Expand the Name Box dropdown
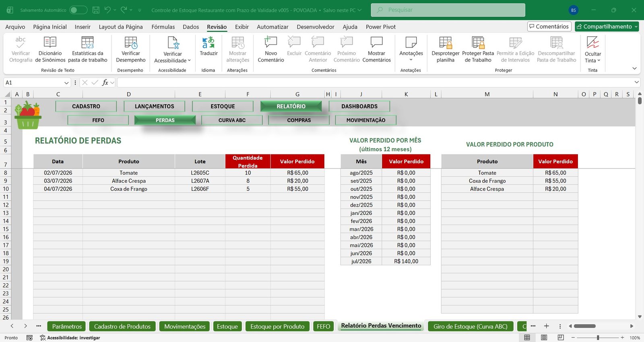This screenshot has width=644, height=342. [66, 82]
